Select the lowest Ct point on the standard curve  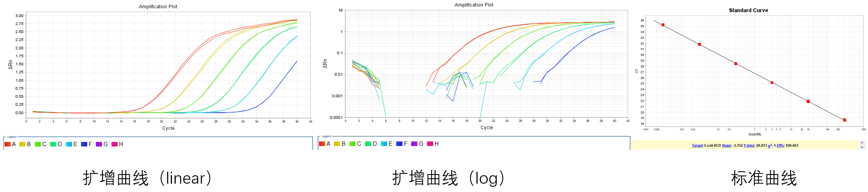pyautogui.click(x=844, y=120)
